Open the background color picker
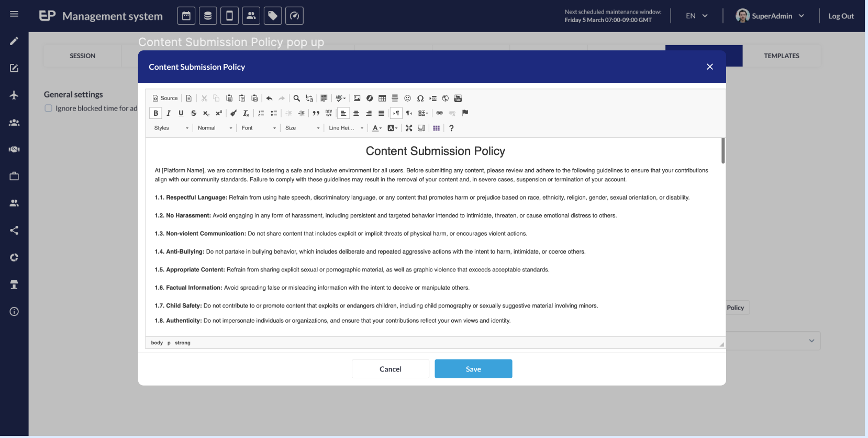The width and height of the screenshot is (868, 438). pyautogui.click(x=393, y=128)
